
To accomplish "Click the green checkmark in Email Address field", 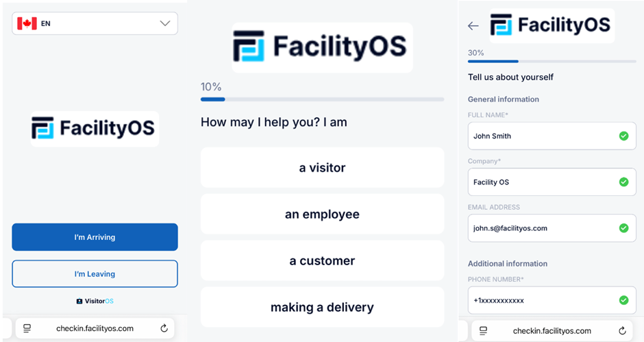I will tap(623, 228).
